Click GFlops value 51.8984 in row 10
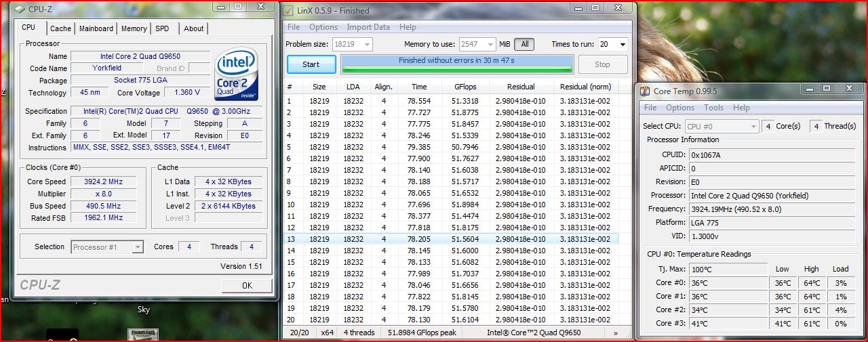The image size is (868, 342). [465, 205]
